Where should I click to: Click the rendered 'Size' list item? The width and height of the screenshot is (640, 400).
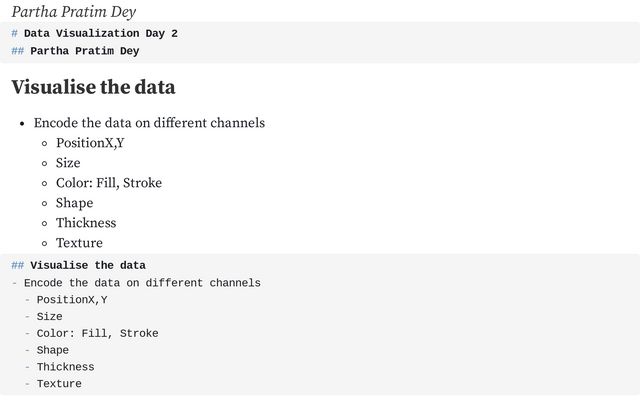point(68,163)
